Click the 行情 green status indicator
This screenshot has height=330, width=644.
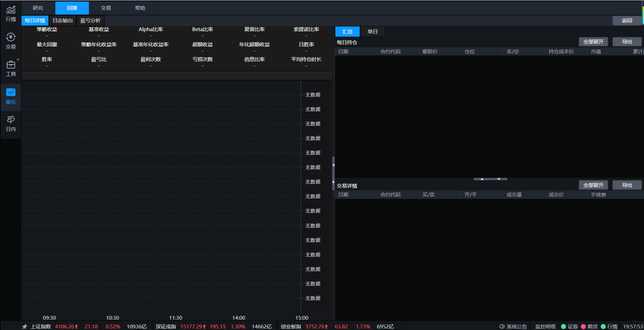click(x=603, y=326)
